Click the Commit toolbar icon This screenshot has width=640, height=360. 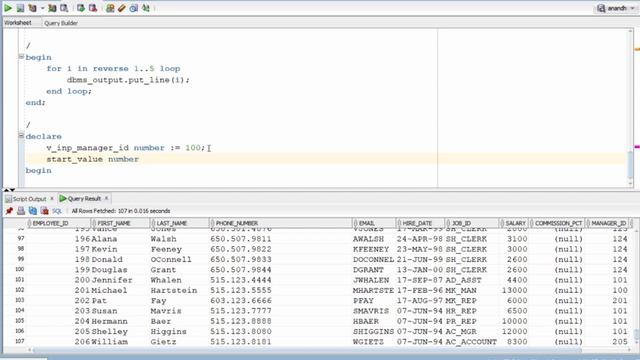click(x=81, y=8)
